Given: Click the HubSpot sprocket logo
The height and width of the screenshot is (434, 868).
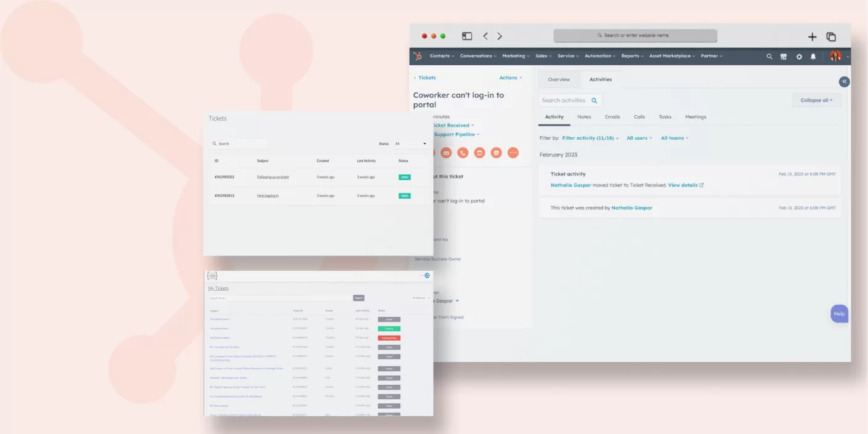Looking at the screenshot, I should coord(418,56).
